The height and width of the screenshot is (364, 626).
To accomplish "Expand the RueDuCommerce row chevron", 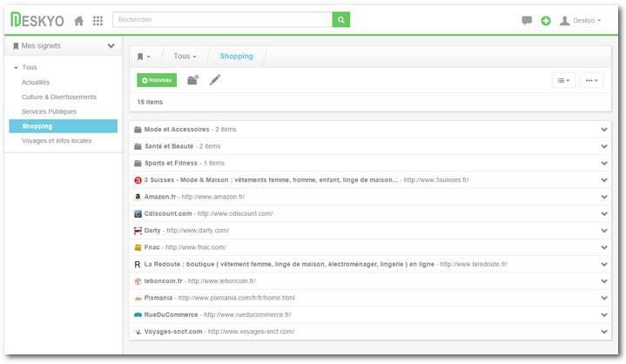I will (x=604, y=315).
